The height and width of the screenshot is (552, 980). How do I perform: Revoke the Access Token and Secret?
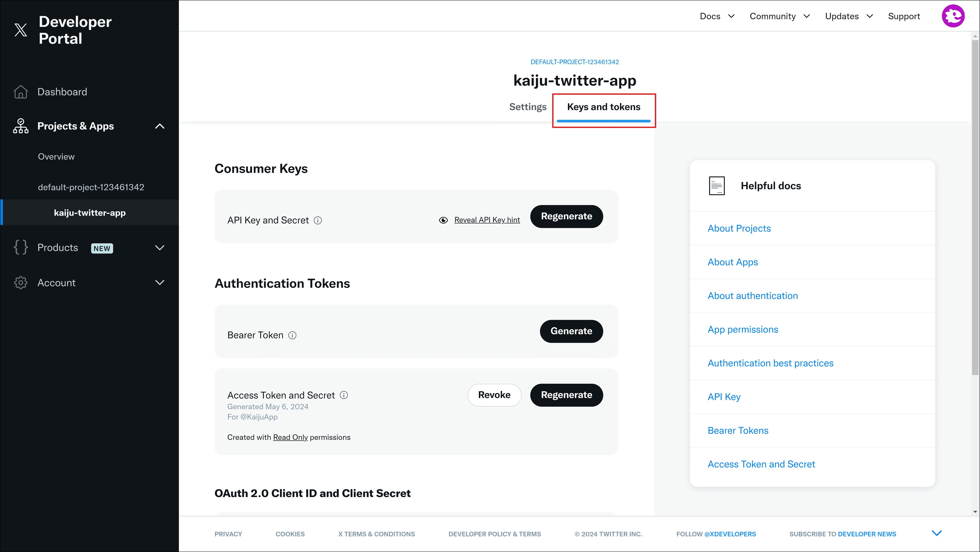point(494,395)
